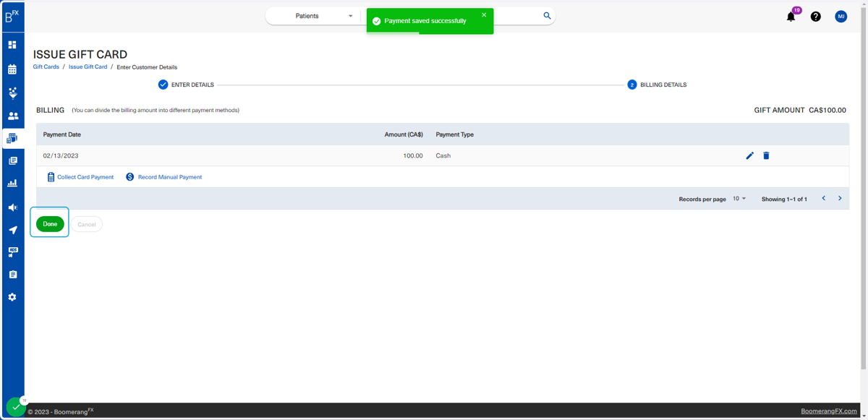Screen dimensions: 868x420
Task: Click the Enter Details step
Action: pos(186,85)
